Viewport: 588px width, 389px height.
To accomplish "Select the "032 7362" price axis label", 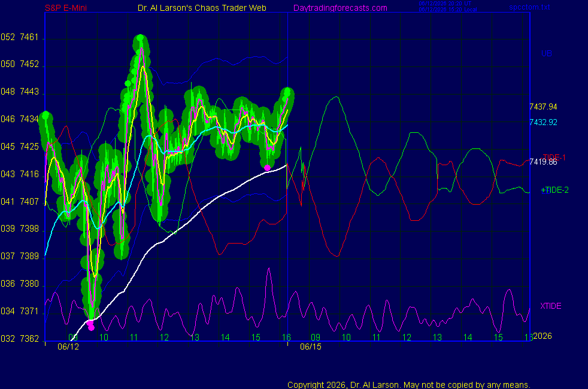I will pos(20,339).
